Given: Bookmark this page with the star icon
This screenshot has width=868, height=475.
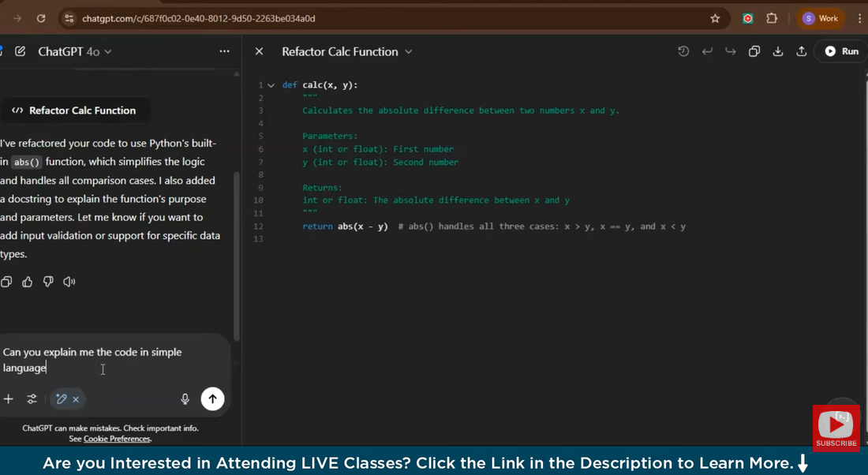Looking at the screenshot, I should [x=715, y=18].
